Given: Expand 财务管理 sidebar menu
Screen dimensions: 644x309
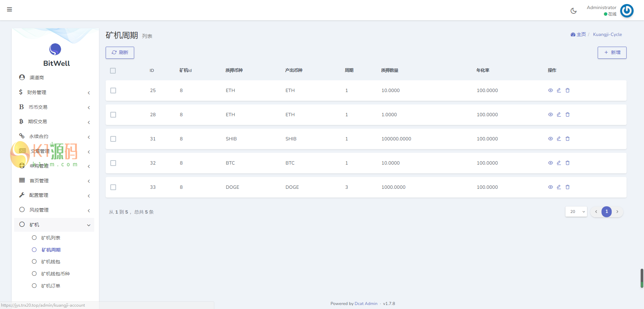Looking at the screenshot, I should point(54,92).
